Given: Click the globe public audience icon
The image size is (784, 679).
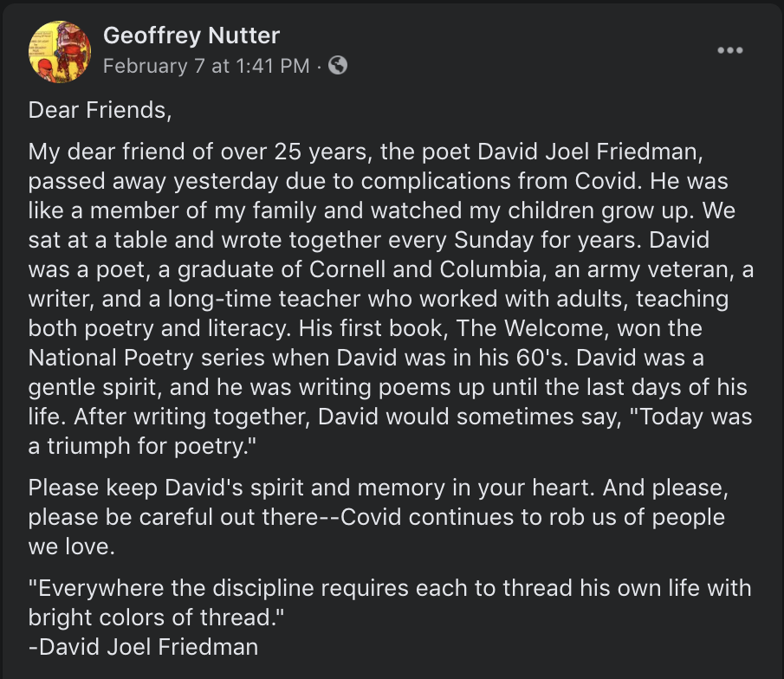Looking at the screenshot, I should pos(339,65).
